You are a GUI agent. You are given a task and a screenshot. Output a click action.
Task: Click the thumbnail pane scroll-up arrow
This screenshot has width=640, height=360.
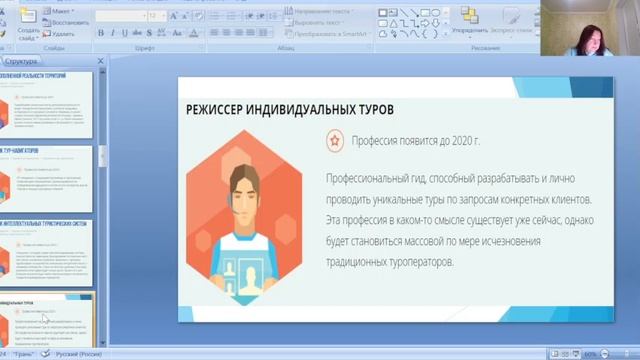102,72
